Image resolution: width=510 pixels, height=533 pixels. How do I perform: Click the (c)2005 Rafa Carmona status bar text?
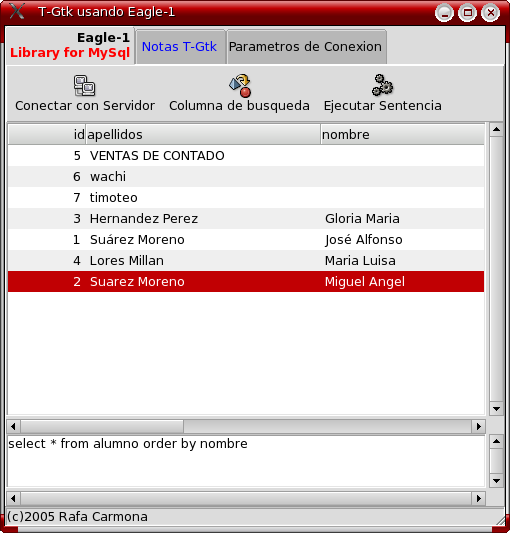point(78,517)
